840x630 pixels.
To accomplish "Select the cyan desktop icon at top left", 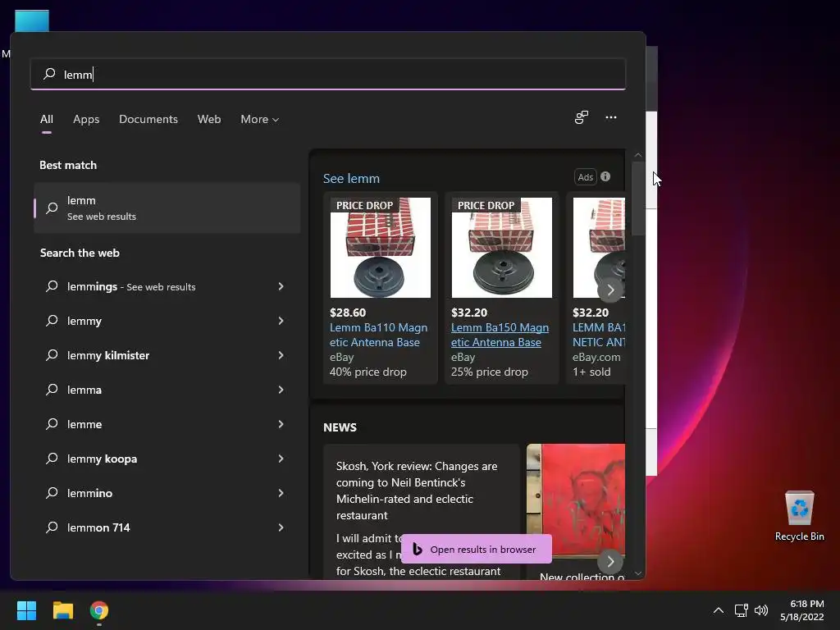I will coord(32,21).
